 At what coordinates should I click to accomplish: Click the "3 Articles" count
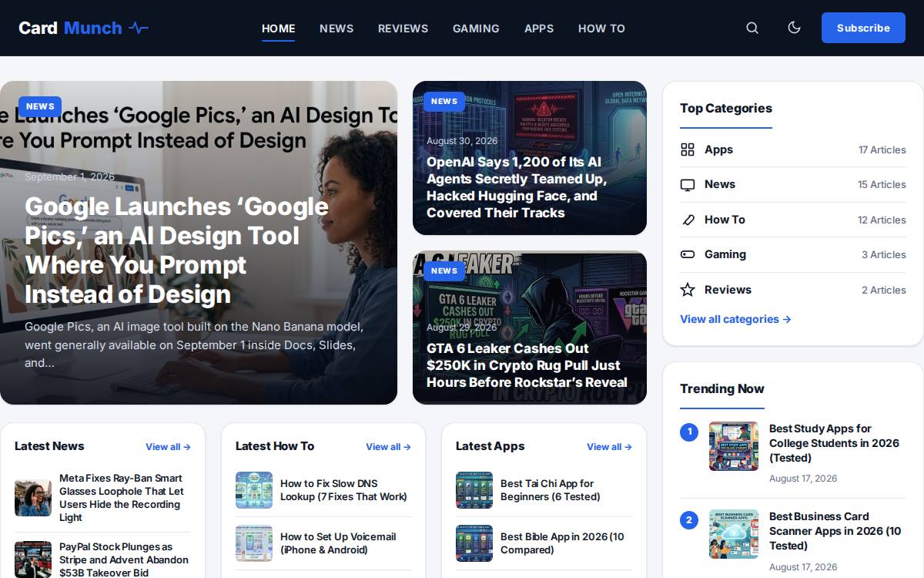[884, 255]
